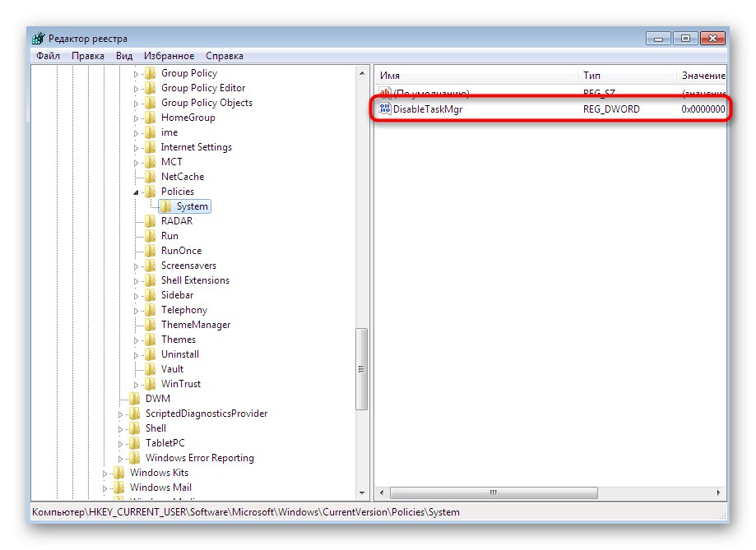Image resolution: width=756 pixels, height=550 pixels.
Task: Select the Themes key
Action: (x=179, y=340)
